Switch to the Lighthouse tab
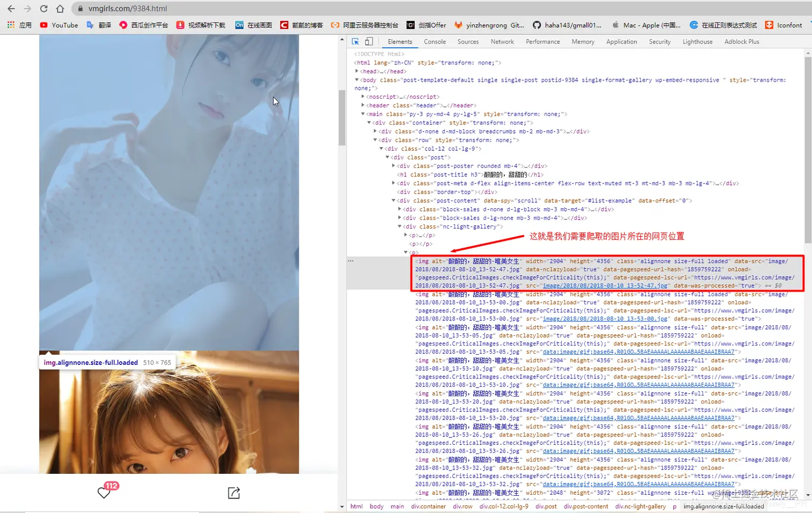This screenshot has width=812, height=513. 698,41
